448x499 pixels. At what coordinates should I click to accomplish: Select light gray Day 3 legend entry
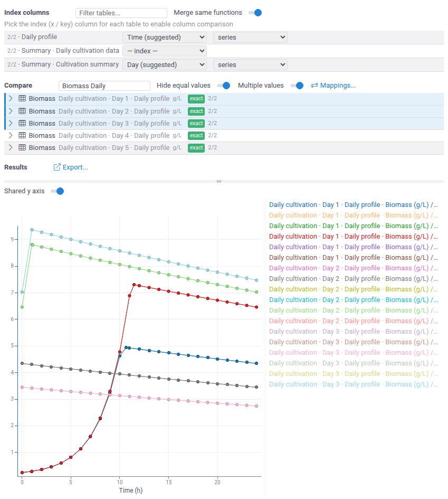tap(353, 363)
